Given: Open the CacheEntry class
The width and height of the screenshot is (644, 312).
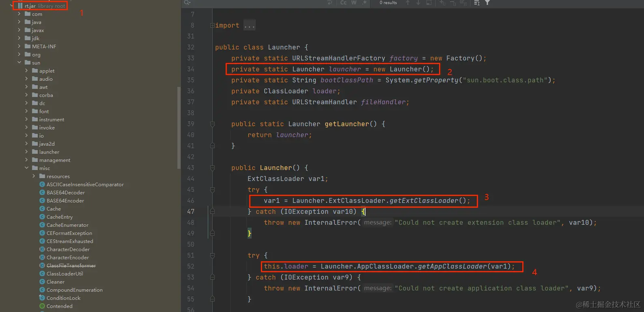Looking at the screenshot, I should coord(60,217).
